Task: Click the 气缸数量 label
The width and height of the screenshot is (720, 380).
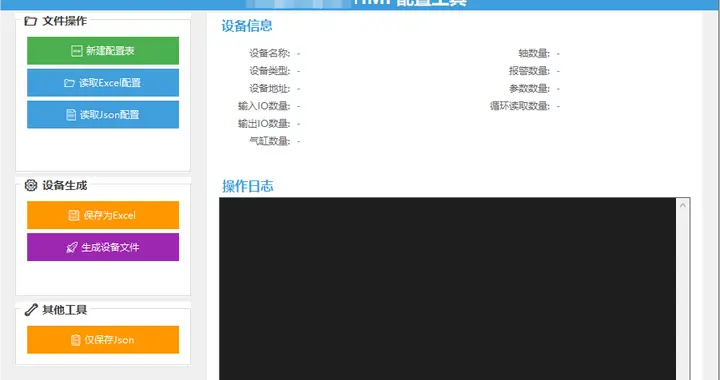Action: point(270,141)
